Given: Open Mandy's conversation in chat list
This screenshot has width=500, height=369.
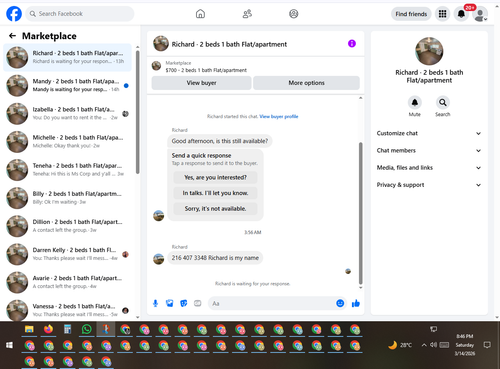Looking at the screenshot, I should [x=67, y=85].
